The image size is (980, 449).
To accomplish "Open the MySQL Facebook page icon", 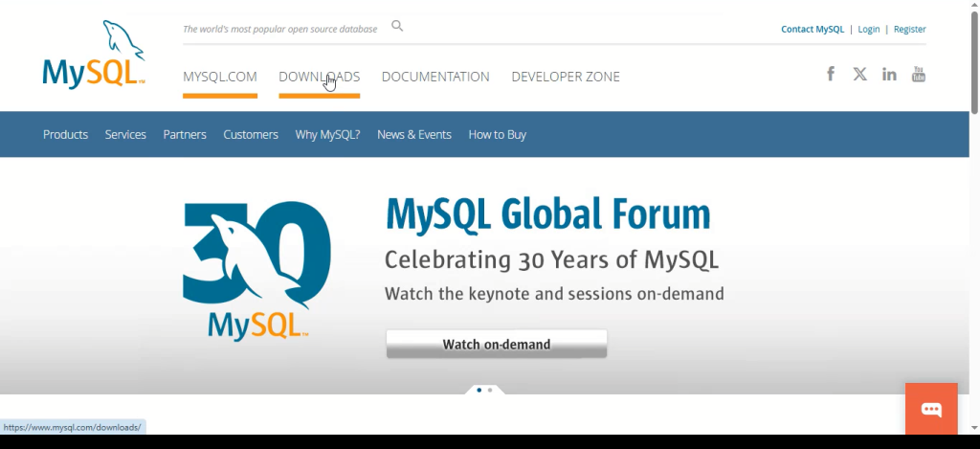I will (x=831, y=74).
